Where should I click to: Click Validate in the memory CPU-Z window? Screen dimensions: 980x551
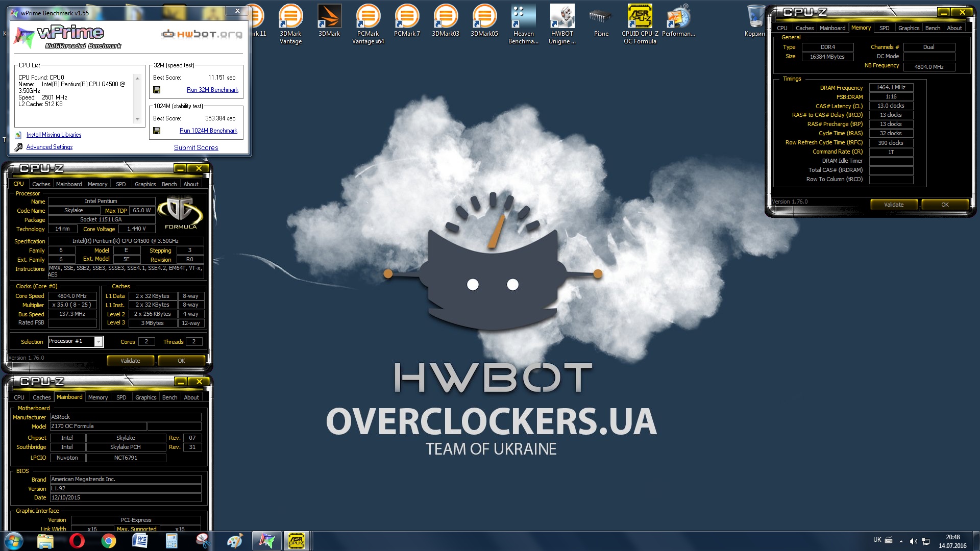pyautogui.click(x=894, y=205)
